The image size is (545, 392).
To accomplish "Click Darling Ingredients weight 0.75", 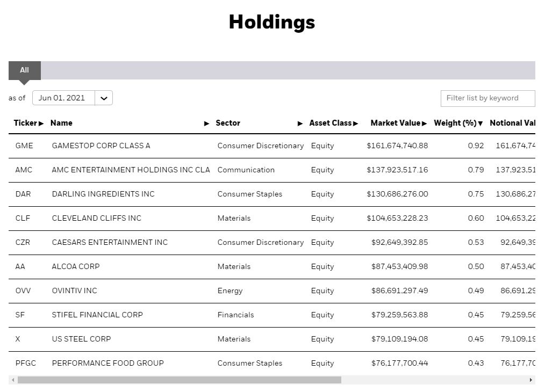I will [476, 194].
